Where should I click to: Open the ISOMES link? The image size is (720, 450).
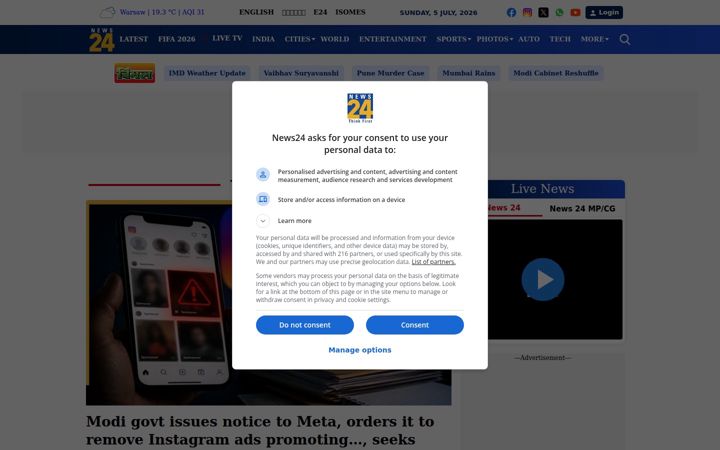[x=350, y=12]
